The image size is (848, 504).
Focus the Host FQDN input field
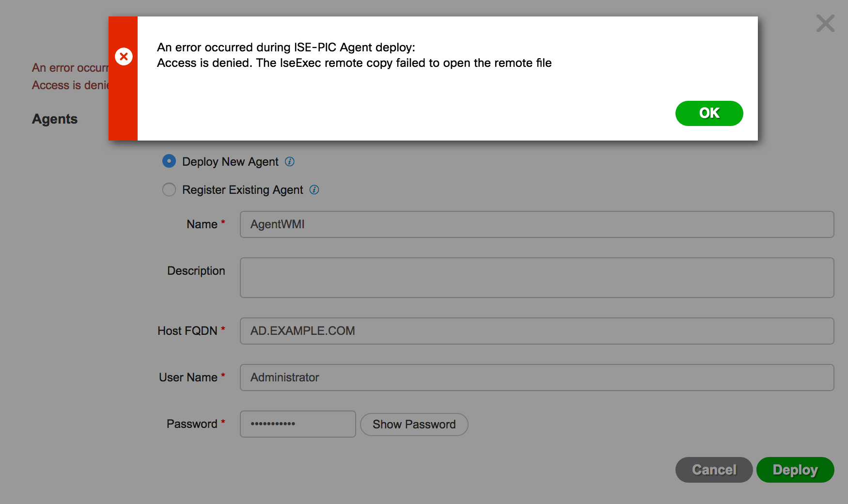[537, 331]
